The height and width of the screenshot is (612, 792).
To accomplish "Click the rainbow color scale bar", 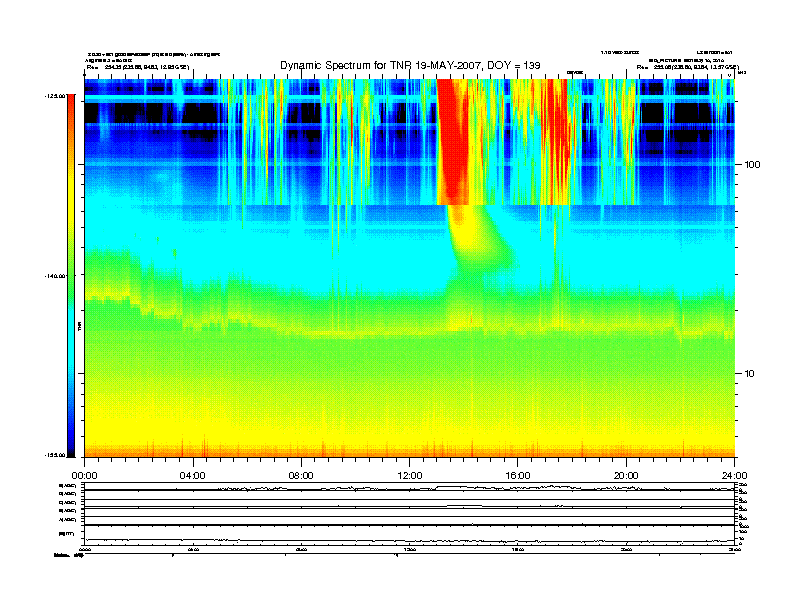I will pyautogui.click(x=71, y=276).
